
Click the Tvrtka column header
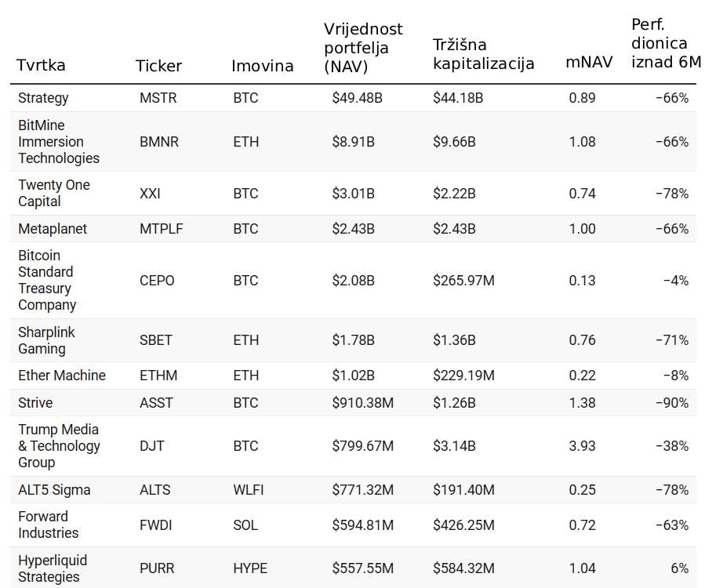[x=41, y=66]
